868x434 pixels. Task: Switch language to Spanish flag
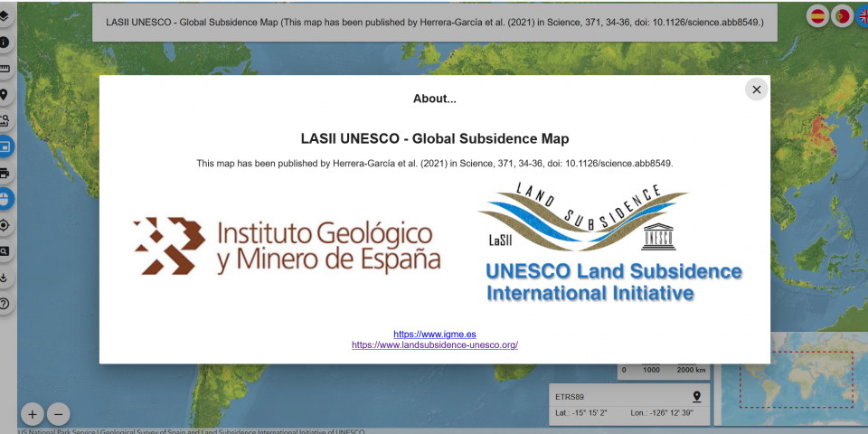pyautogui.click(x=817, y=16)
